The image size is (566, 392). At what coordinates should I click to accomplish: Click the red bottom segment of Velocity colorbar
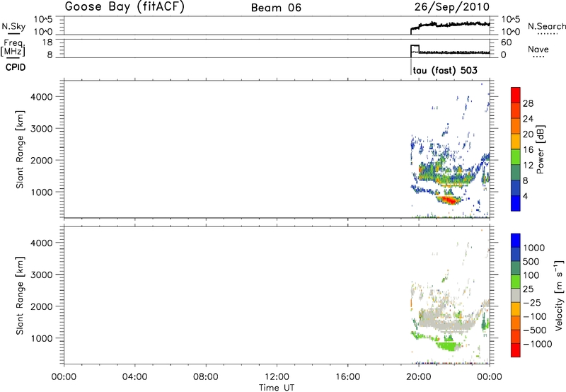(x=516, y=350)
